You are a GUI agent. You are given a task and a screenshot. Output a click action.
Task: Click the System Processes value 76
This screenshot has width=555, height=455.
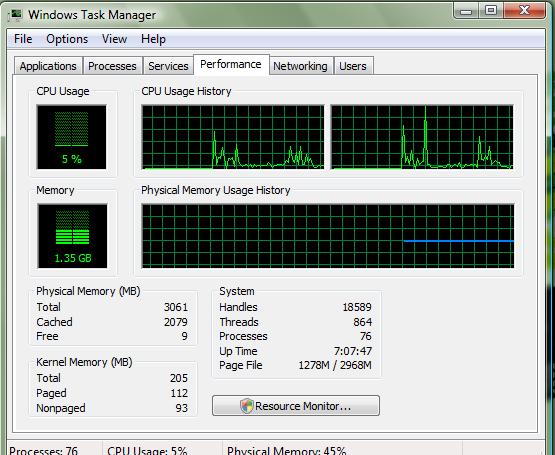point(366,336)
